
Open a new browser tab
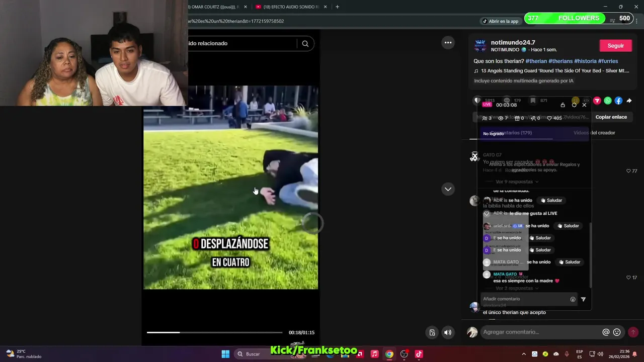337,7
